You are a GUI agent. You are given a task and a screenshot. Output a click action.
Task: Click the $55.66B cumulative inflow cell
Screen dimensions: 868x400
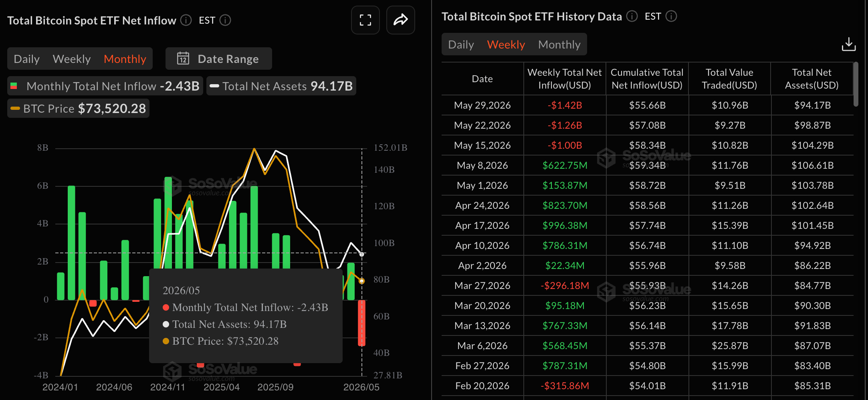click(647, 105)
